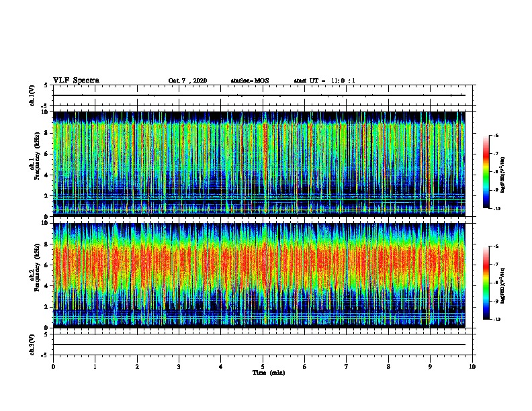Click the 10 tick label on the time axis
Screen dimensions: 532x411
coord(472,367)
